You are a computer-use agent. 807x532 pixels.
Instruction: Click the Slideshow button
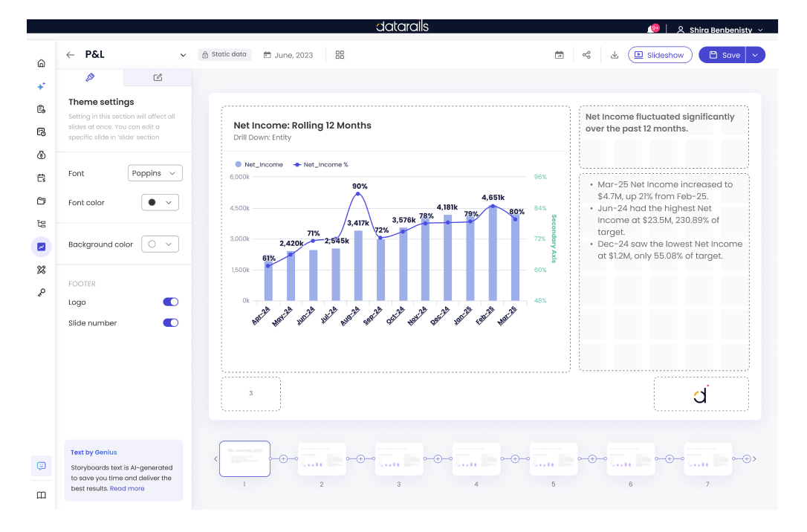tap(660, 55)
